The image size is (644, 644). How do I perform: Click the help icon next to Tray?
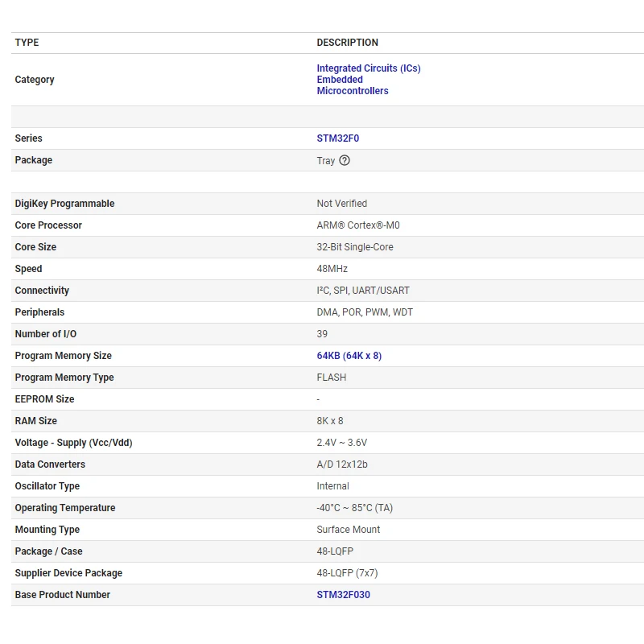[x=345, y=160]
